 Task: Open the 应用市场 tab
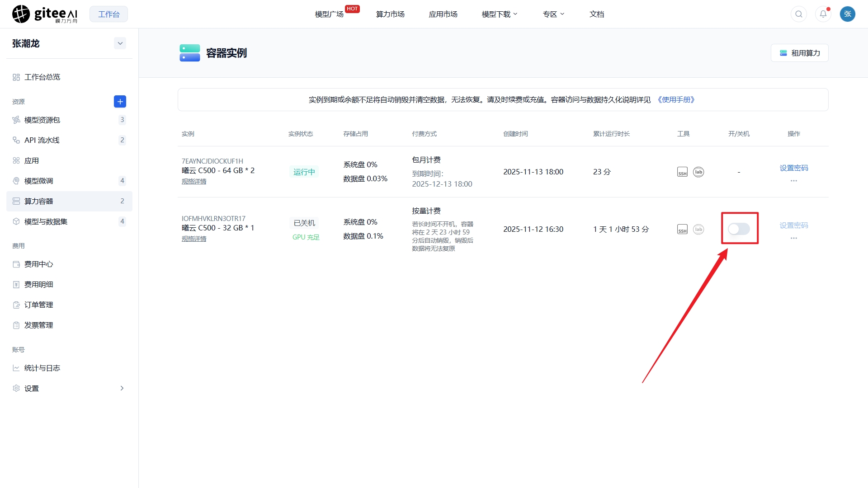click(443, 14)
